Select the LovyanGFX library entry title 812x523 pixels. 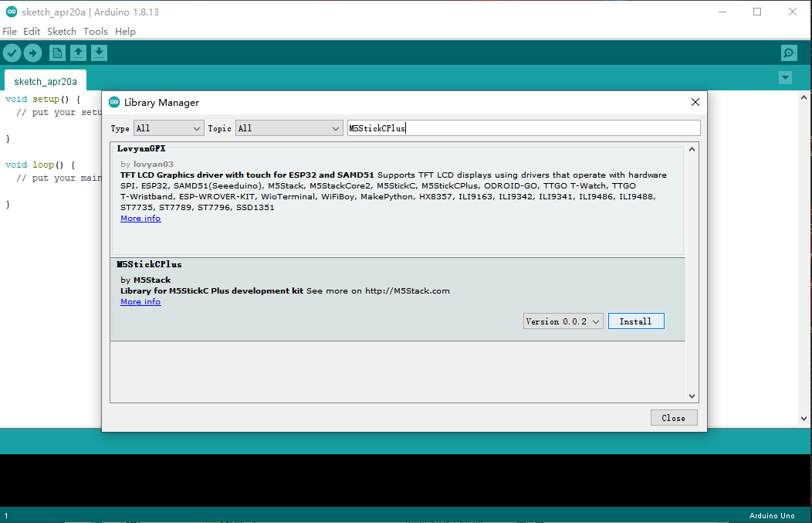(x=140, y=148)
